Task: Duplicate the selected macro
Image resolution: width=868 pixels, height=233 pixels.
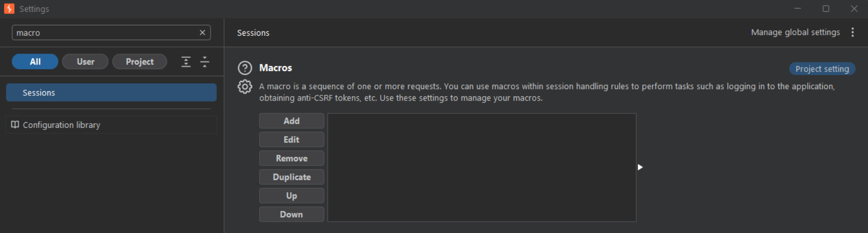Action: coord(292,177)
